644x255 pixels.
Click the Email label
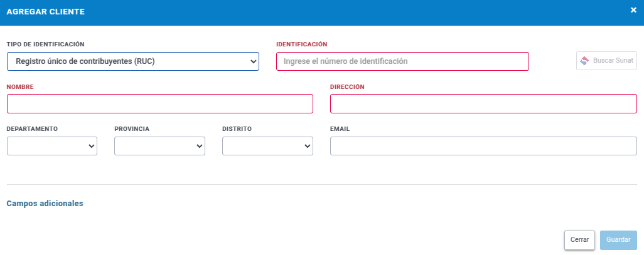coord(340,129)
